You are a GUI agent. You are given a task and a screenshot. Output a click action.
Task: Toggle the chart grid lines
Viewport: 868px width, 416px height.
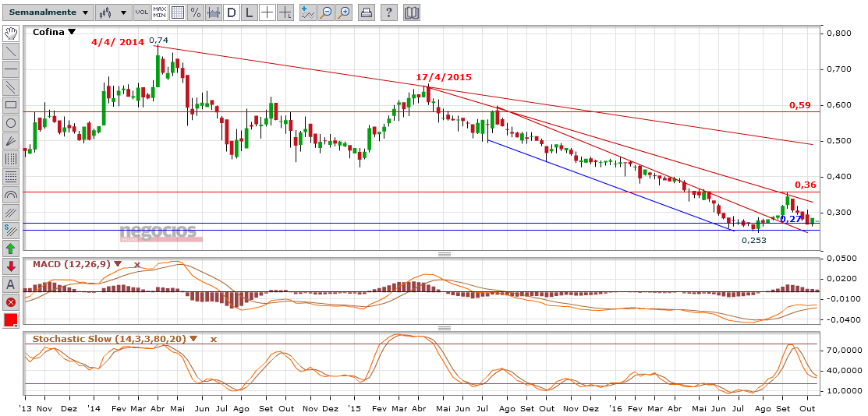[x=177, y=12]
